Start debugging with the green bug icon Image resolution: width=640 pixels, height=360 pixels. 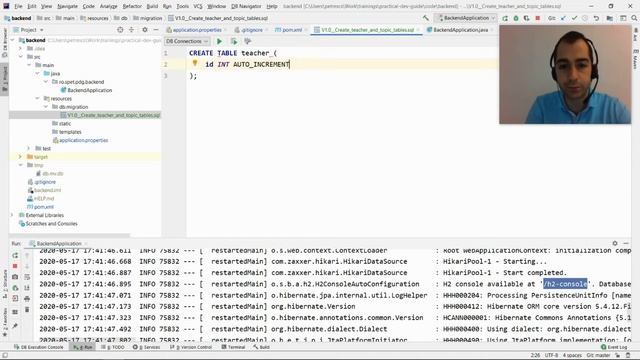coord(516,18)
